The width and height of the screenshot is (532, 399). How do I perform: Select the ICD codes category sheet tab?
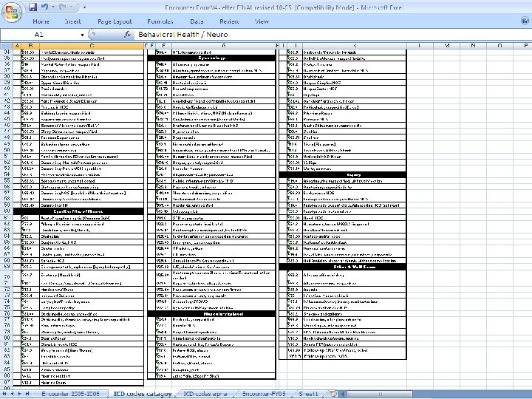[x=143, y=394]
